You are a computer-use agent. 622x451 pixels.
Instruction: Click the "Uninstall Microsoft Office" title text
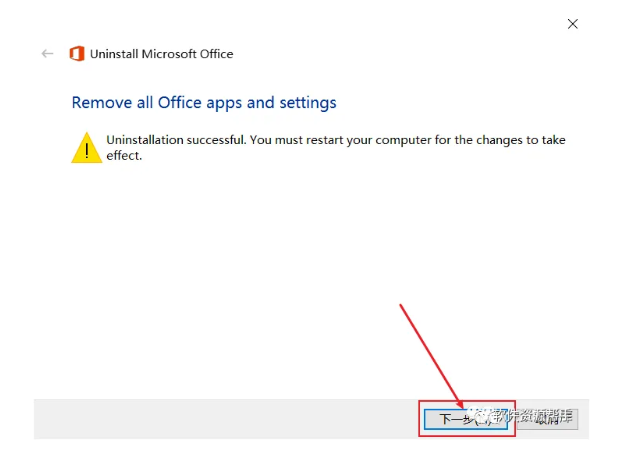(161, 54)
